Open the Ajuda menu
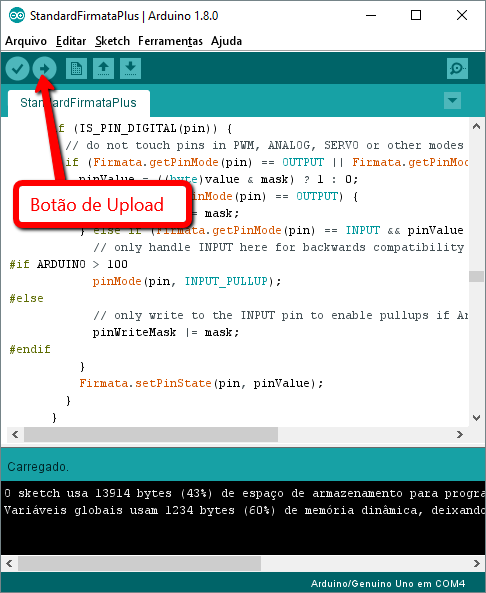Viewport: 486px width, 593px height. tap(227, 41)
